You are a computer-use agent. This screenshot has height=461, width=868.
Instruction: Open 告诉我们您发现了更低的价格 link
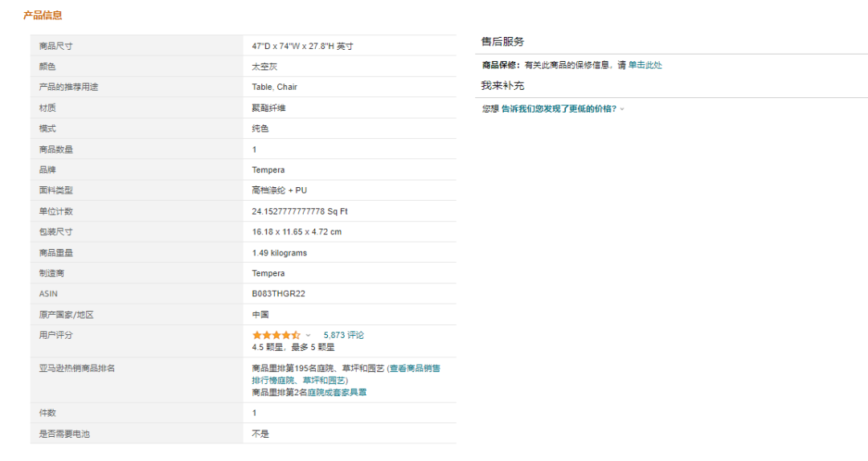(x=559, y=108)
